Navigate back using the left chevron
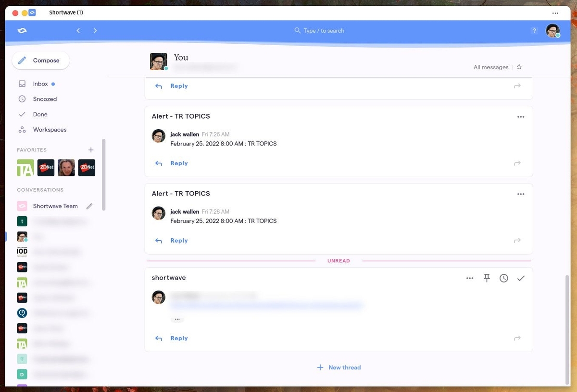The height and width of the screenshot is (392, 577). point(78,30)
